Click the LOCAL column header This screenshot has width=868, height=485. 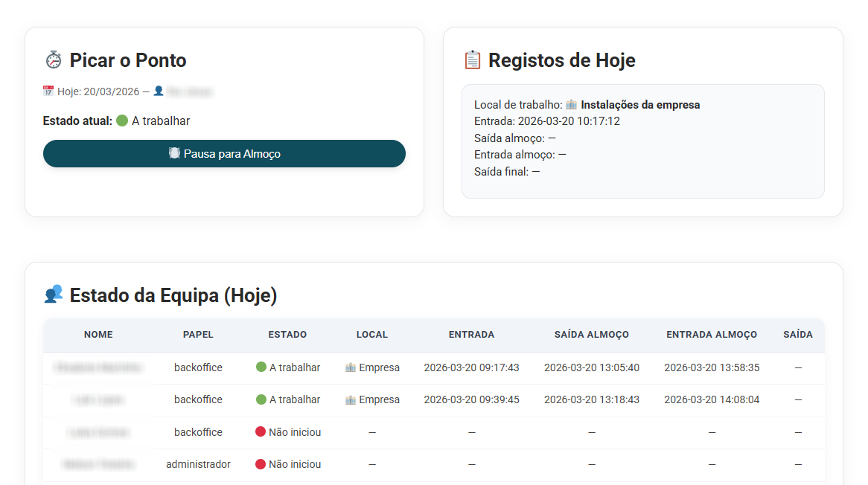[x=372, y=335]
